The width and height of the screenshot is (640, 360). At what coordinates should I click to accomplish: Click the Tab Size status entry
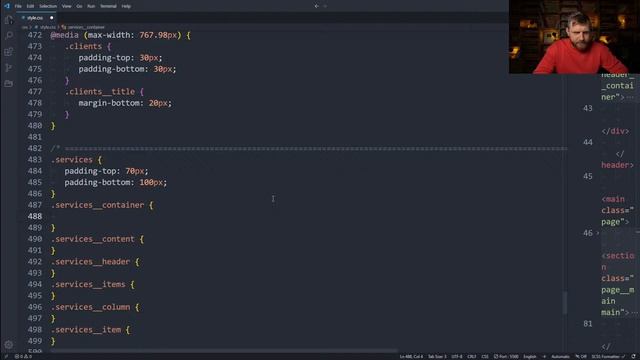437,357
